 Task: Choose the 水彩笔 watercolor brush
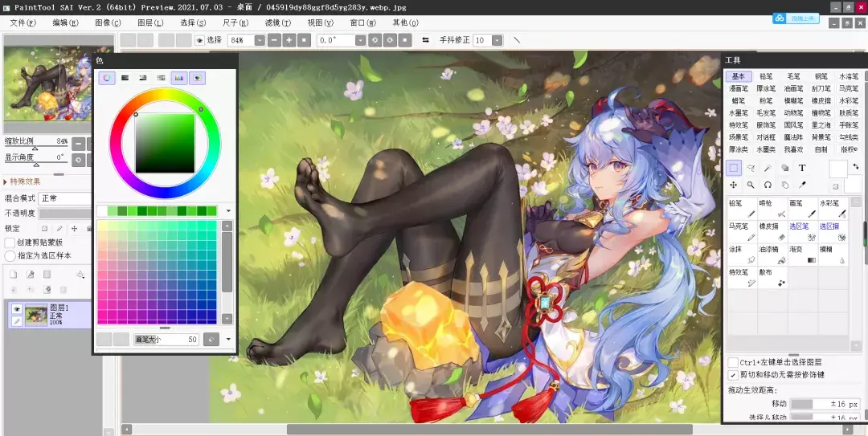pos(833,209)
